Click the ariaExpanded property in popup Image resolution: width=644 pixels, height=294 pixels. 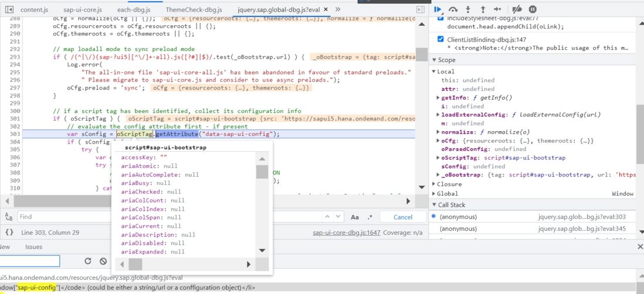[x=152, y=252]
